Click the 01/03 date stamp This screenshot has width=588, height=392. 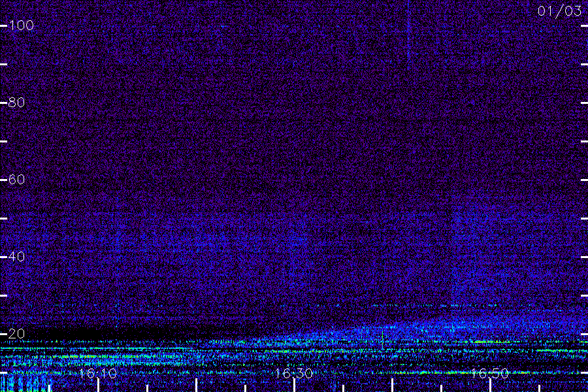[559, 11]
